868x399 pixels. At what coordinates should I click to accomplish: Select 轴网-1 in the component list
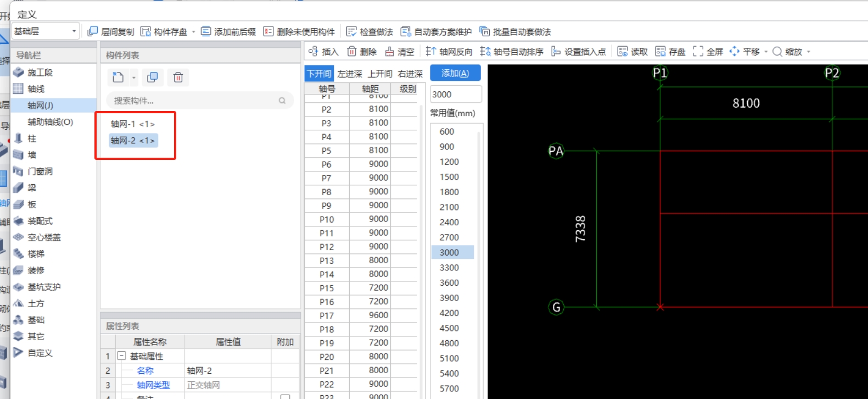[x=133, y=124]
